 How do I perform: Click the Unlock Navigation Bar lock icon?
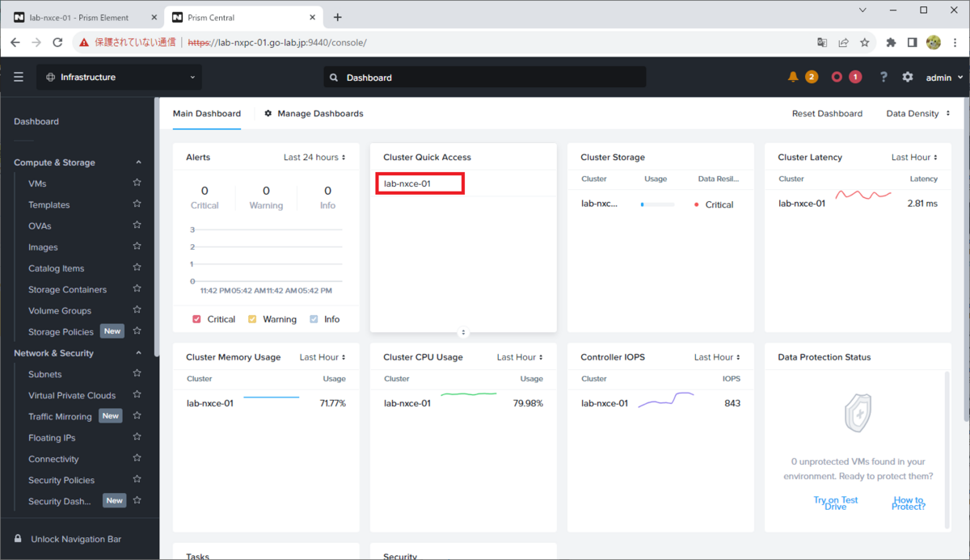click(19, 538)
